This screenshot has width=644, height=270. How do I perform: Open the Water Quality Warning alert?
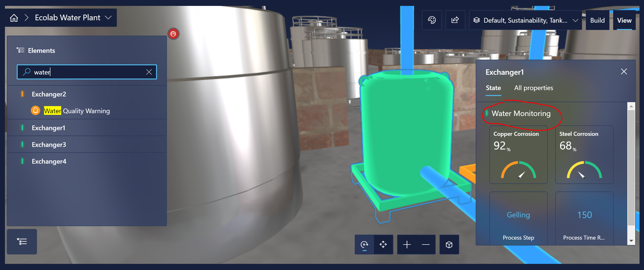coord(76,111)
